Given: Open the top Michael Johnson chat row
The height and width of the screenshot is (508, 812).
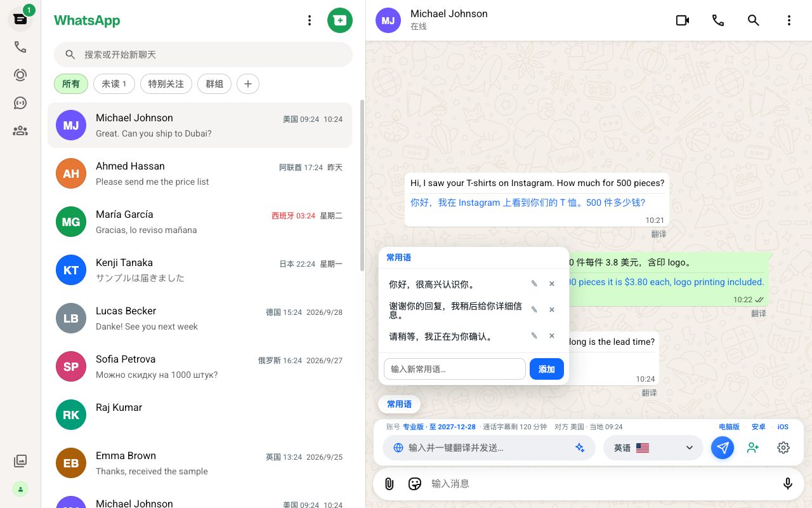Looking at the screenshot, I should 200,125.
